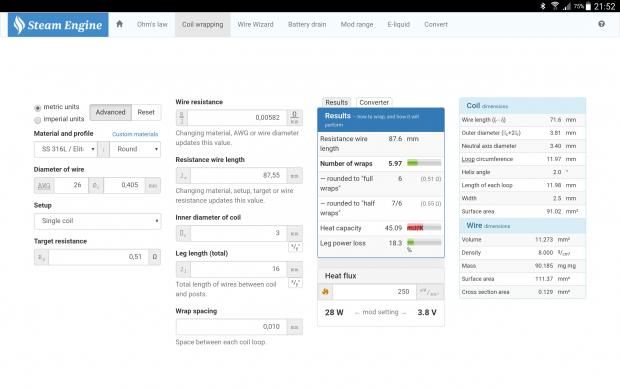
Task: Click the Heat capacity indicator bar
Action: click(424, 227)
